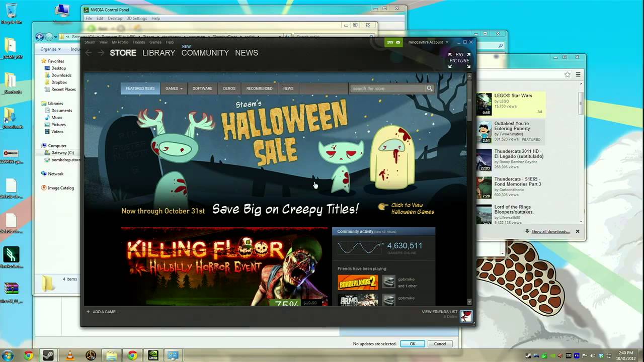The height and width of the screenshot is (362, 644).
Task: Go to the Community section
Action: point(205,53)
